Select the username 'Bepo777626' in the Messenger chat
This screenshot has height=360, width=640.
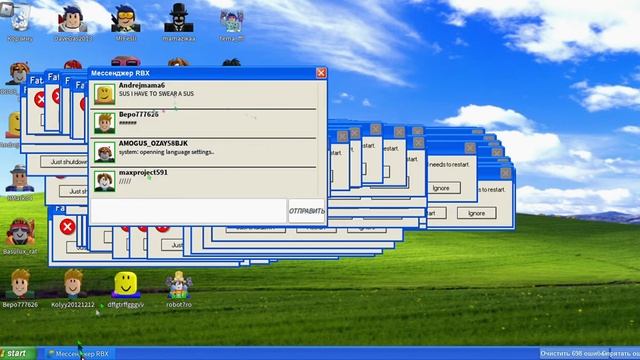(138, 114)
